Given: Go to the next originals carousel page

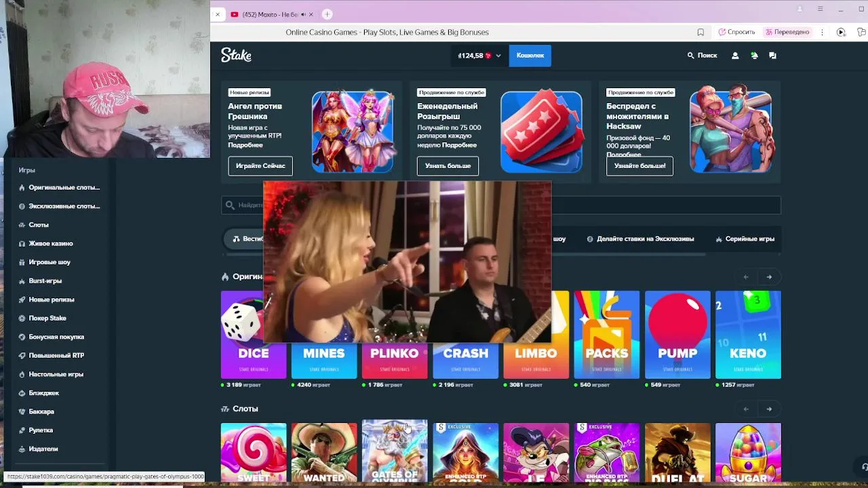Looking at the screenshot, I should (x=769, y=277).
